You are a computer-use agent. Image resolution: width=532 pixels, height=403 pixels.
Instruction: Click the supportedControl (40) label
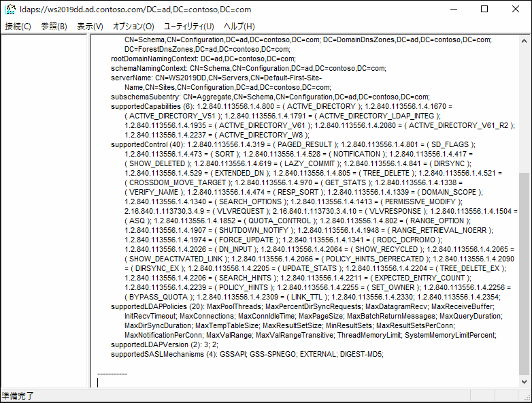(148, 144)
